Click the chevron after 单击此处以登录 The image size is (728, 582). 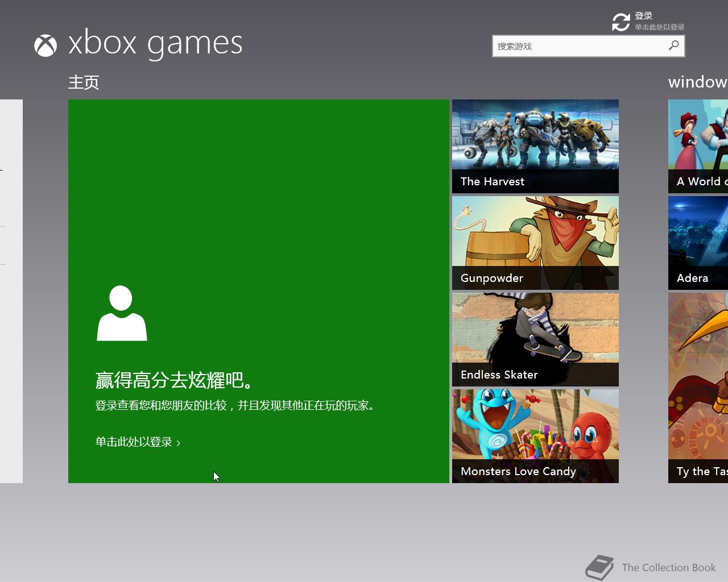(x=179, y=443)
